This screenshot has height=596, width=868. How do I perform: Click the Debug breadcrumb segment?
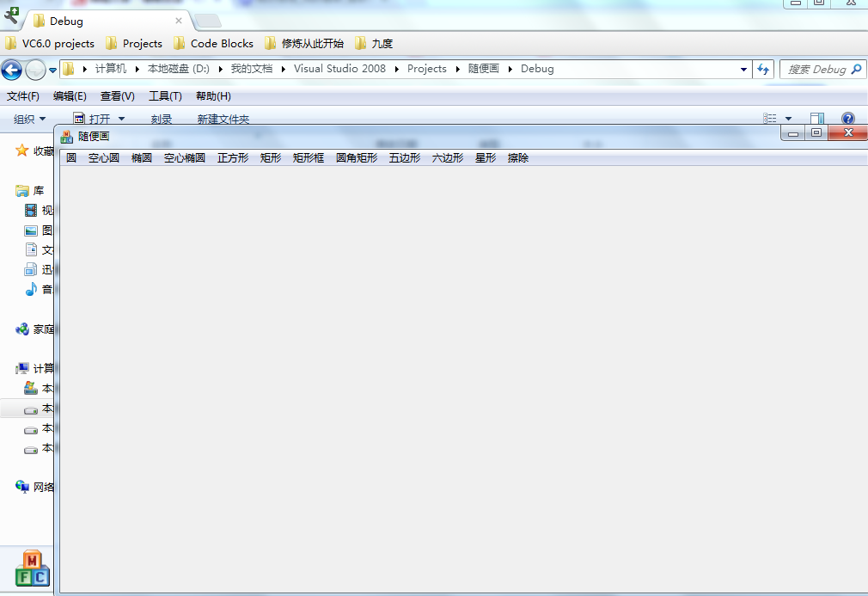coord(537,69)
